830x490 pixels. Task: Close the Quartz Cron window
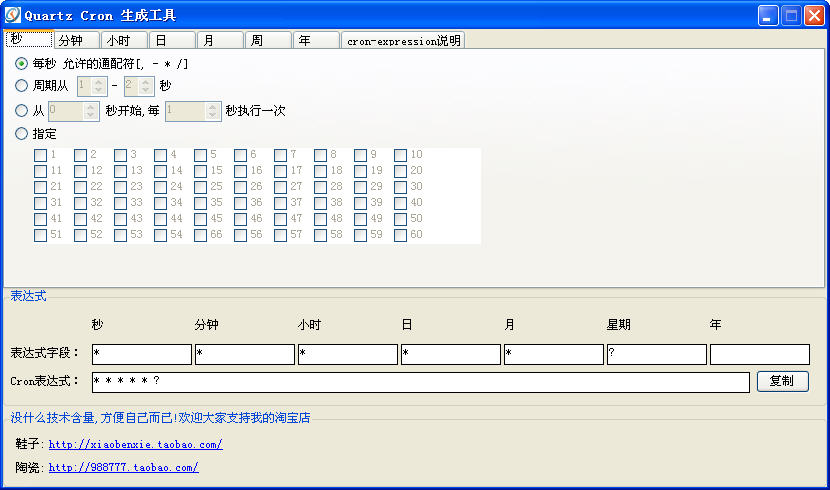coord(814,15)
